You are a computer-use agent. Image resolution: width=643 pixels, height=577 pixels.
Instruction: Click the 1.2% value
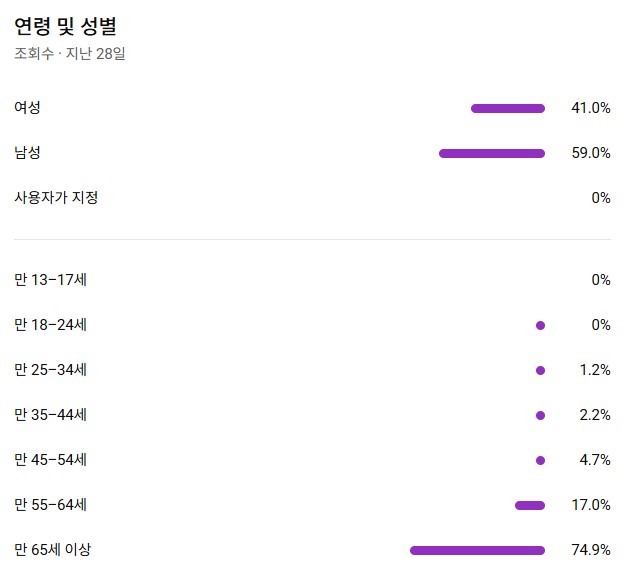tap(595, 370)
